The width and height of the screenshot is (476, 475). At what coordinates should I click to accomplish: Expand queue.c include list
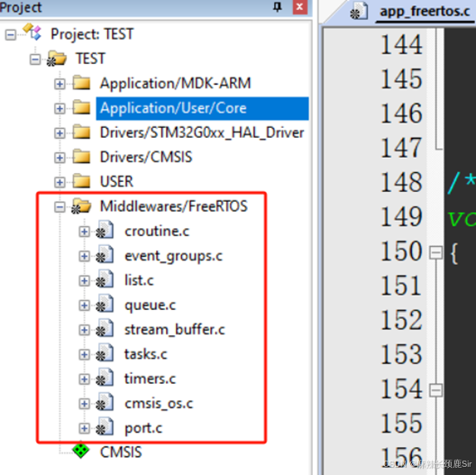click(x=85, y=306)
